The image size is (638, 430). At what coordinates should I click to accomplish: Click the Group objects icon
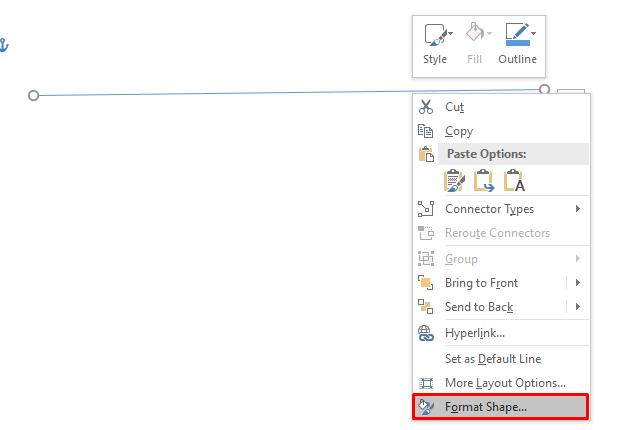click(x=426, y=259)
